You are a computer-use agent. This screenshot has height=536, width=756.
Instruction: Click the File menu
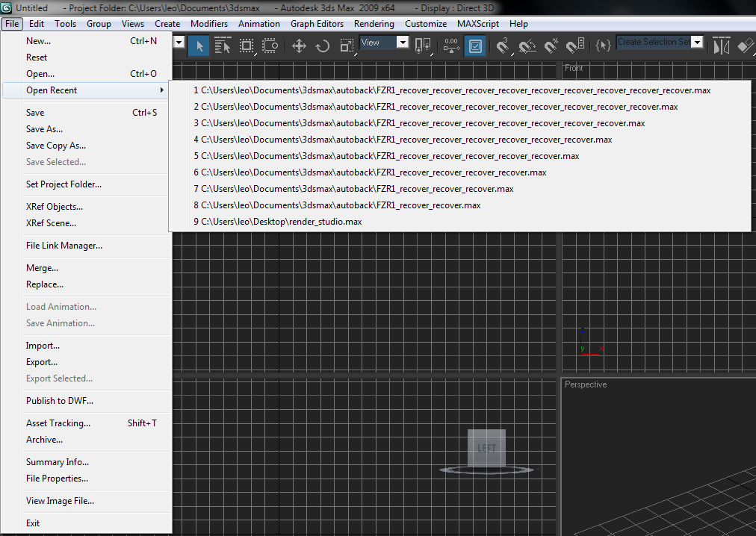click(x=12, y=24)
